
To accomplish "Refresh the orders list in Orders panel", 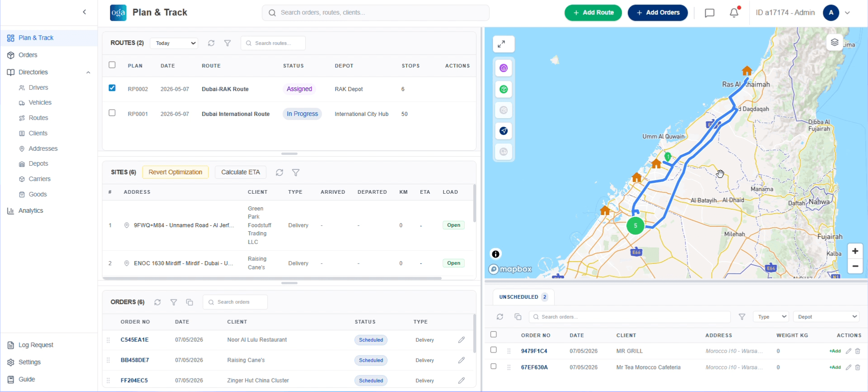I will coord(157,302).
